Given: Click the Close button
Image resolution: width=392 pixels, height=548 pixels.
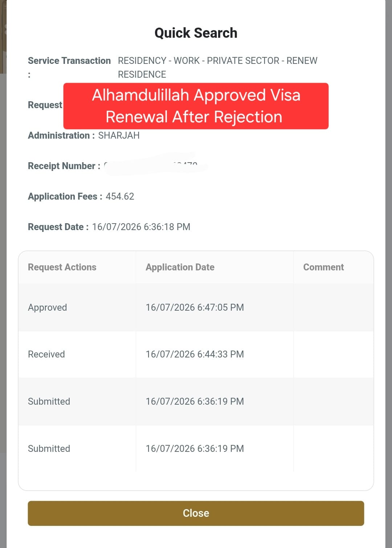Looking at the screenshot, I should [196, 513].
